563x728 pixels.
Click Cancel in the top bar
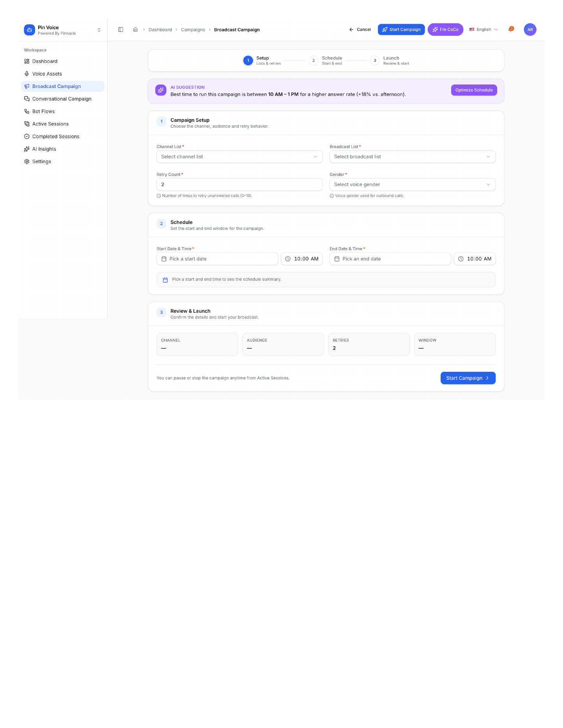coord(360,30)
